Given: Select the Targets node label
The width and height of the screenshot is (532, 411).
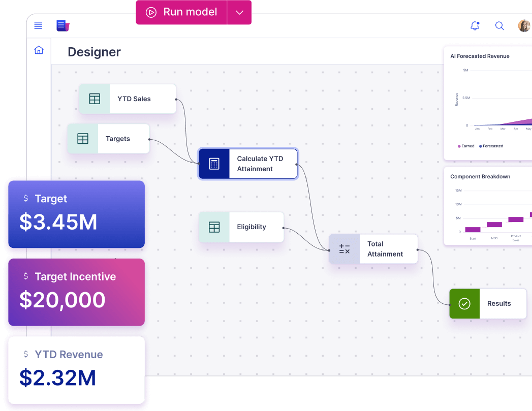Looking at the screenshot, I should tap(118, 139).
